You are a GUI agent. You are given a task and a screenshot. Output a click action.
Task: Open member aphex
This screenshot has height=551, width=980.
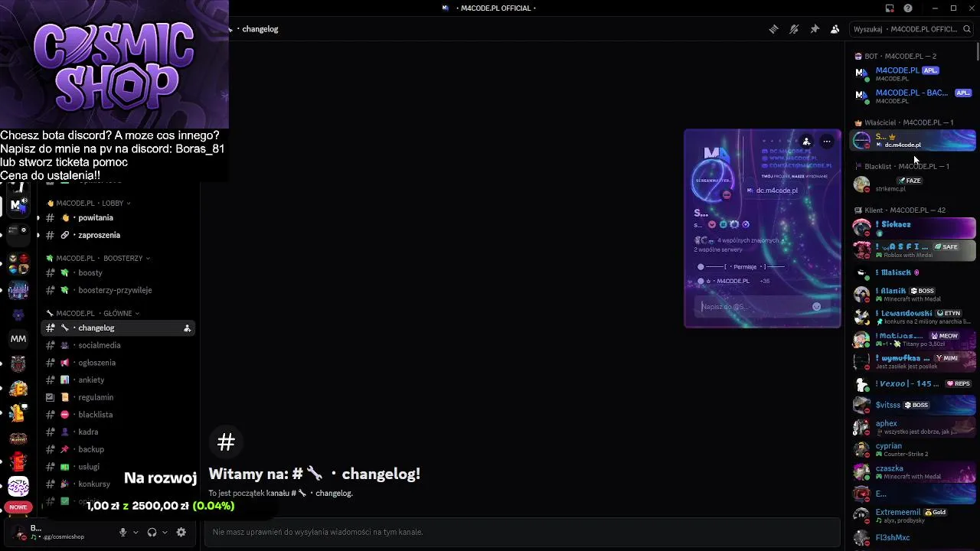pyautogui.click(x=913, y=427)
